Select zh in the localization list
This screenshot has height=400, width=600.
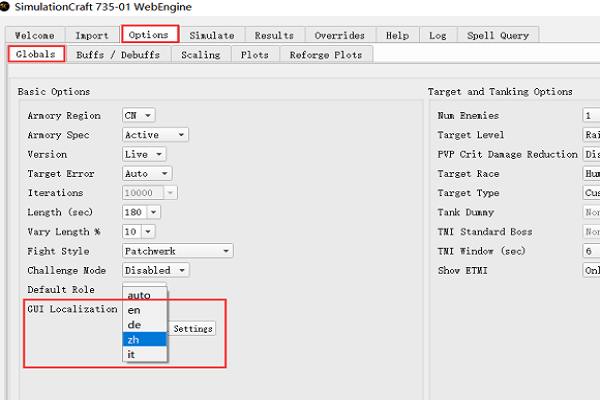[x=145, y=340]
